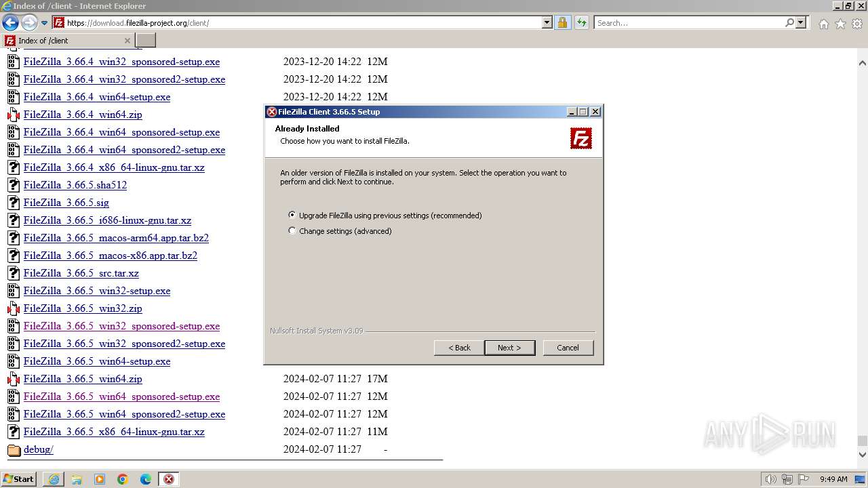Image resolution: width=868 pixels, height=488 pixels.
Task: Launch Microsoft Edge from the taskbar
Action: click(x=146, y=479)
